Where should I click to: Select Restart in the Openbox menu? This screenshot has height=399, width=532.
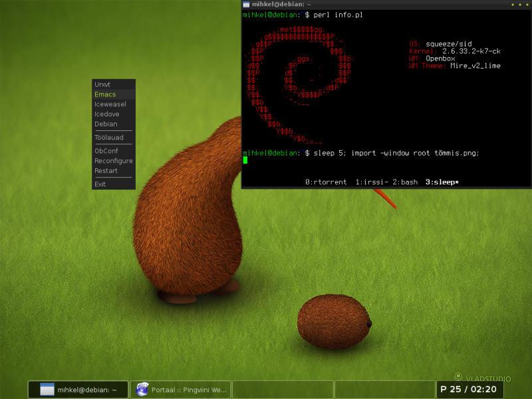pyautogui.click(x=114, y=170)
